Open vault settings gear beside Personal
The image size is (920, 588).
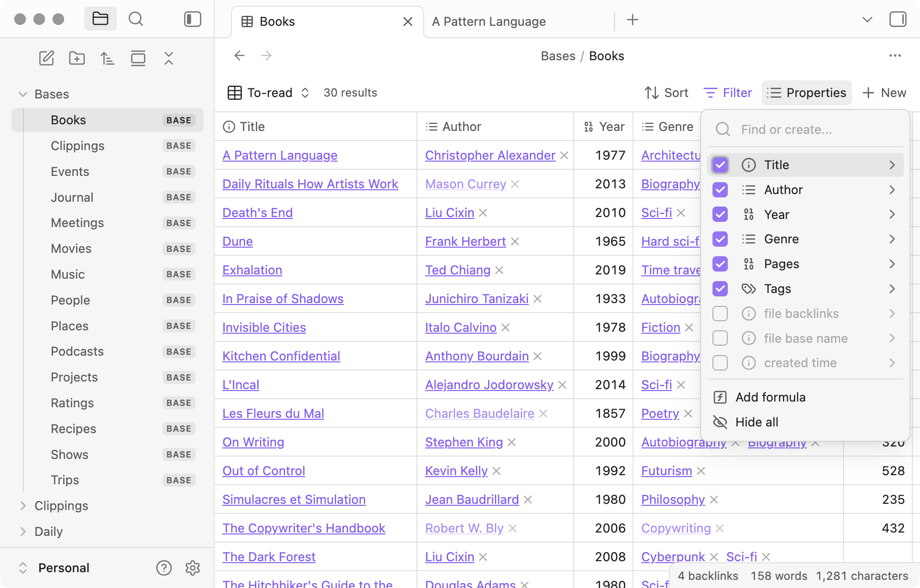(x=193, y=568)
